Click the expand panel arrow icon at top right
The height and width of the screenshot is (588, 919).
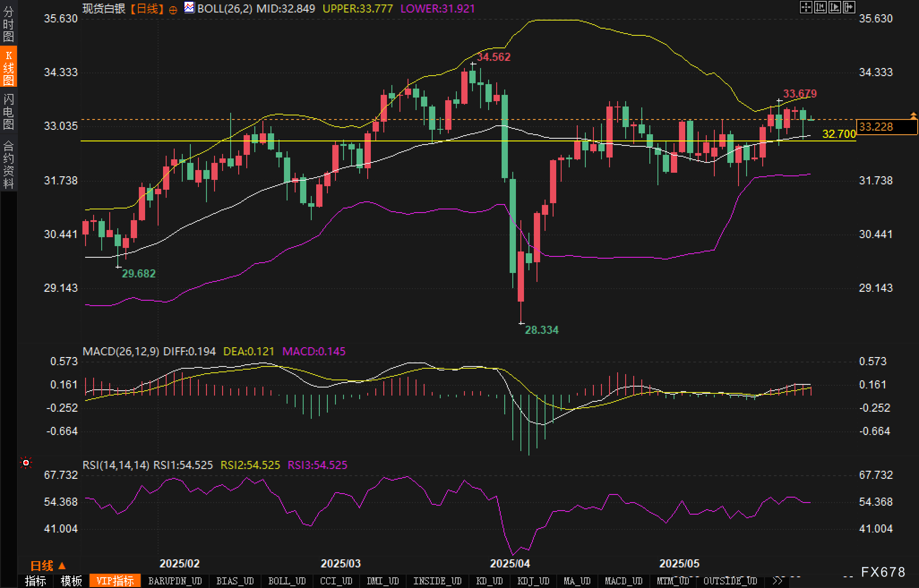(x=849, y=7)
